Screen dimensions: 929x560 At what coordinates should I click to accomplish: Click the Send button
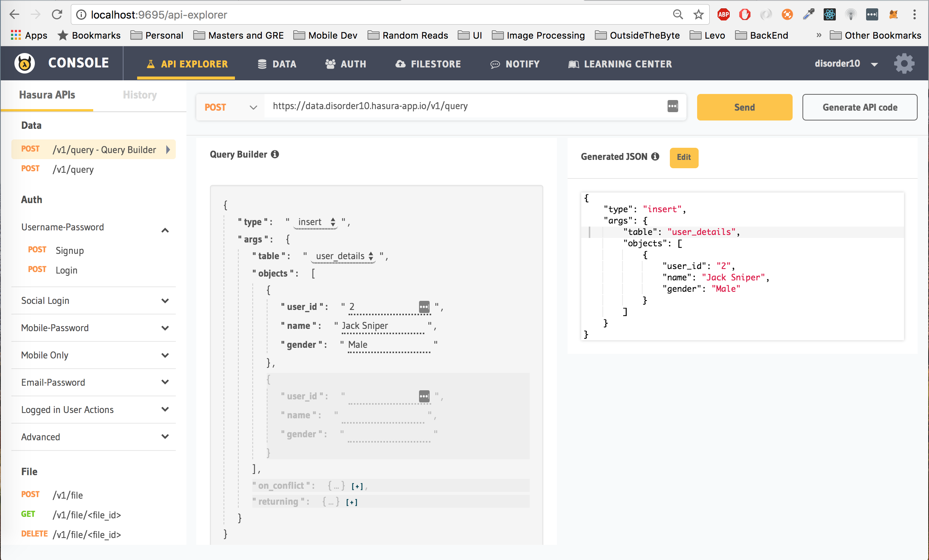(x=744, y=107)
